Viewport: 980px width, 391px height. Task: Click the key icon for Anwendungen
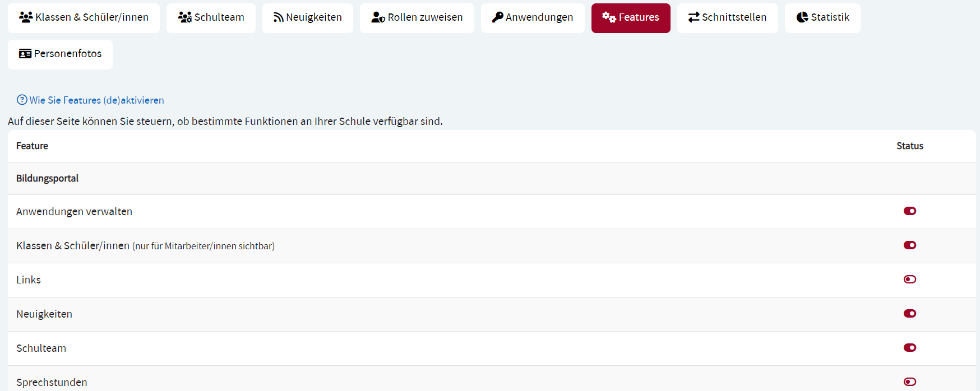[x=497, y=17]
